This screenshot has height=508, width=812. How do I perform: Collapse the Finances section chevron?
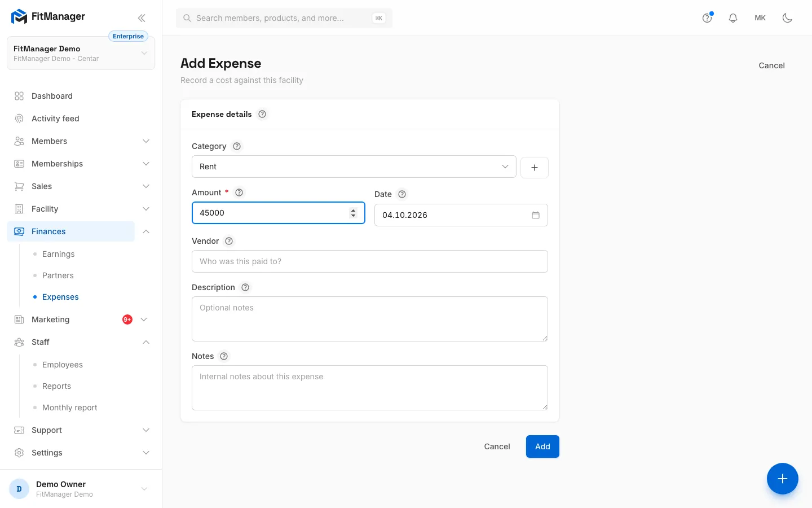pyautogui.click(x=146, y=231)
